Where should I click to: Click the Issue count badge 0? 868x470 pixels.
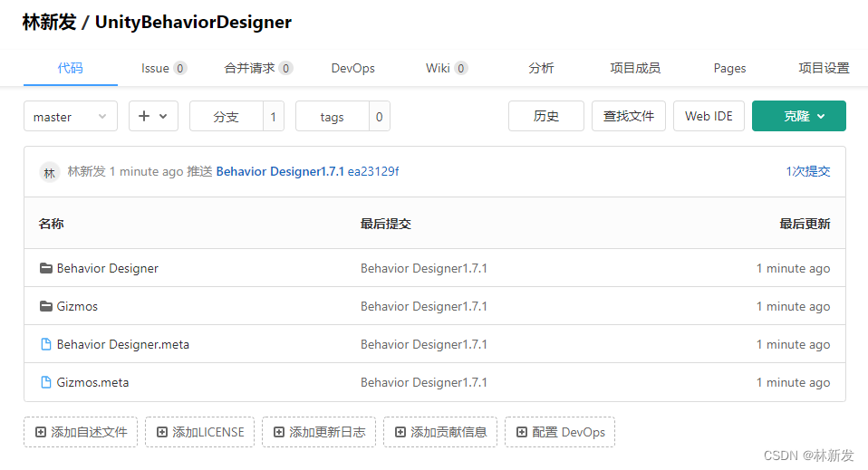coord(180,68)
